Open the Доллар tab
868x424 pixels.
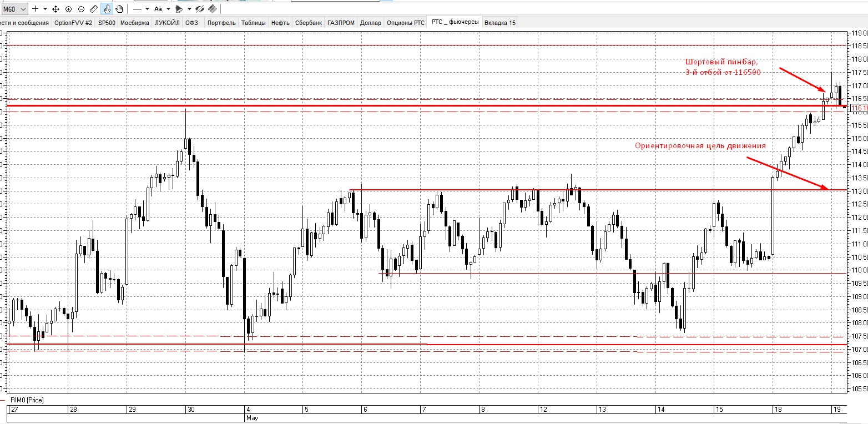(371, 23)
